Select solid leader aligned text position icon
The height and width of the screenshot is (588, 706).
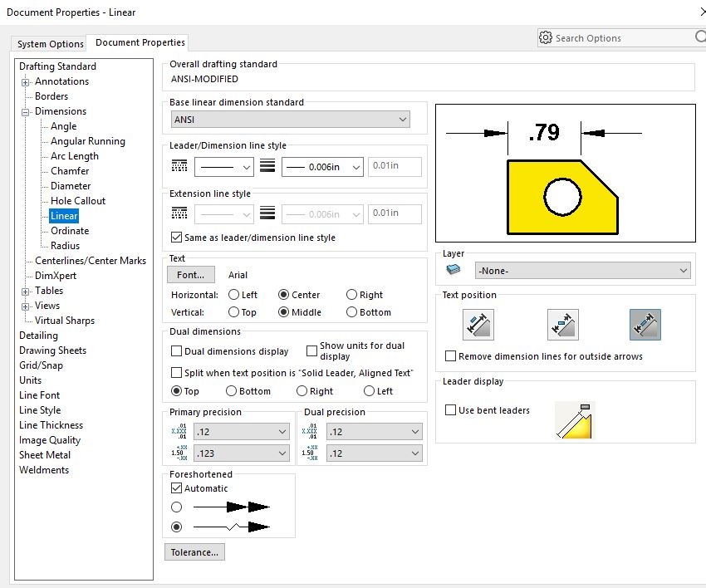coord(478,325)
